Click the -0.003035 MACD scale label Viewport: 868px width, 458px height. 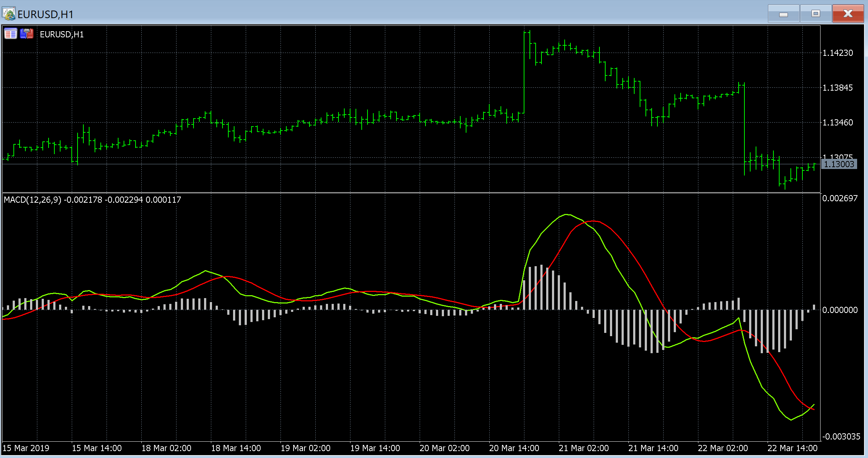(841, 437)
